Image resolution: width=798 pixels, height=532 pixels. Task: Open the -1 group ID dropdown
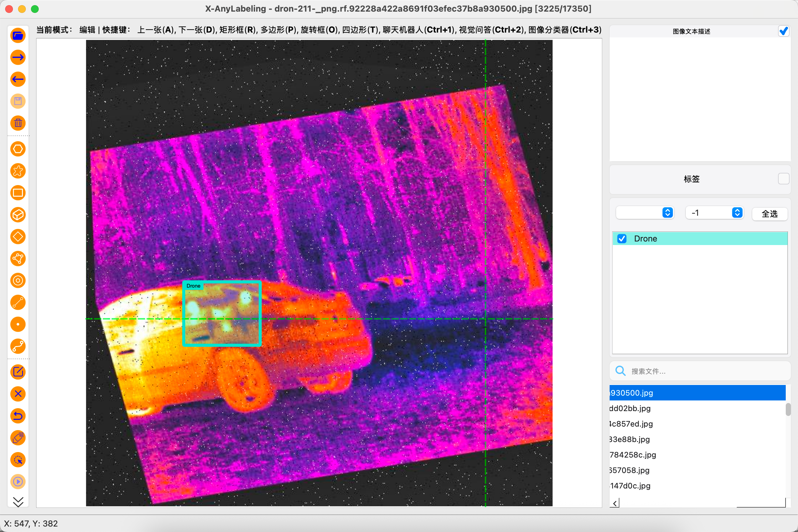(714, 213)
